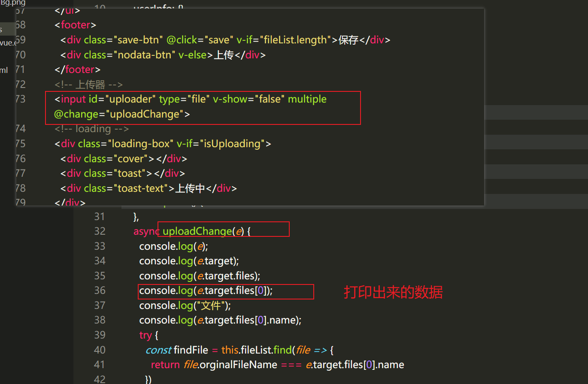Click line number 36 in the gutter
Image resolution: width=588 pixels, height=384 pixels.
(100, 290)
